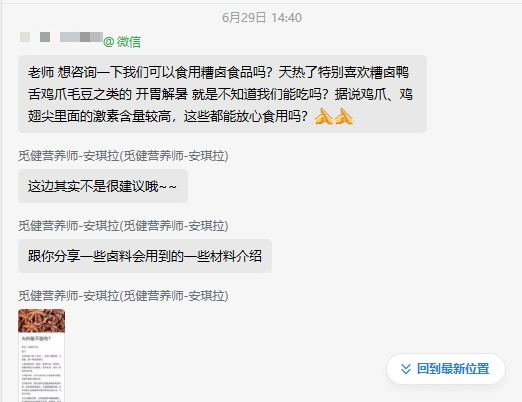
Task: Select the message 这边其实不是很建议哦
Action: coord(103,186)
